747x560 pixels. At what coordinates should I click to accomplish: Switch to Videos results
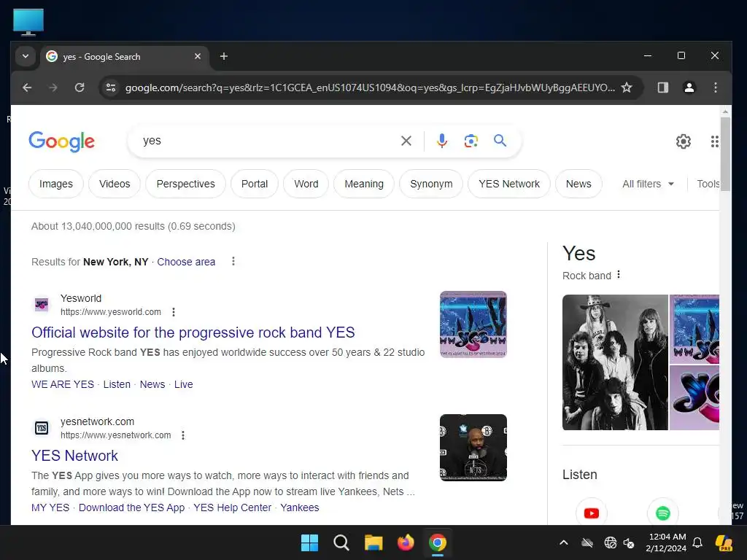(115, 184)
